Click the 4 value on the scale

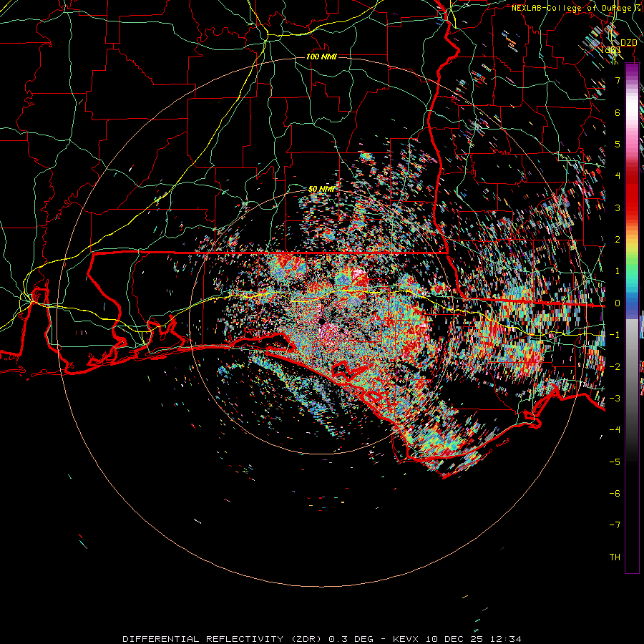coord(618,176)
